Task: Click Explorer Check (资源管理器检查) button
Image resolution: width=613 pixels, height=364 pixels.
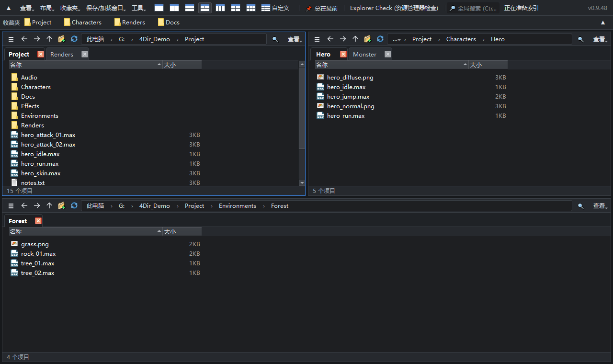Action: click(x=394, y=8)
